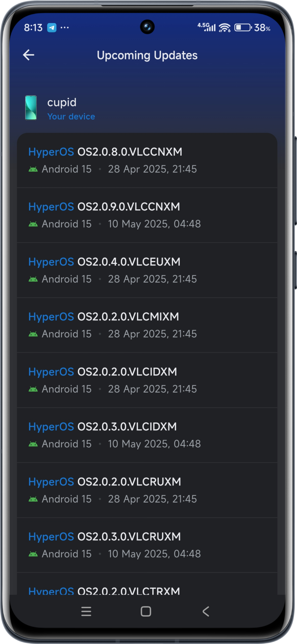
Task: Open the OS2.0.2.0.VLCIDXM update entry
Action: (147, 380)
